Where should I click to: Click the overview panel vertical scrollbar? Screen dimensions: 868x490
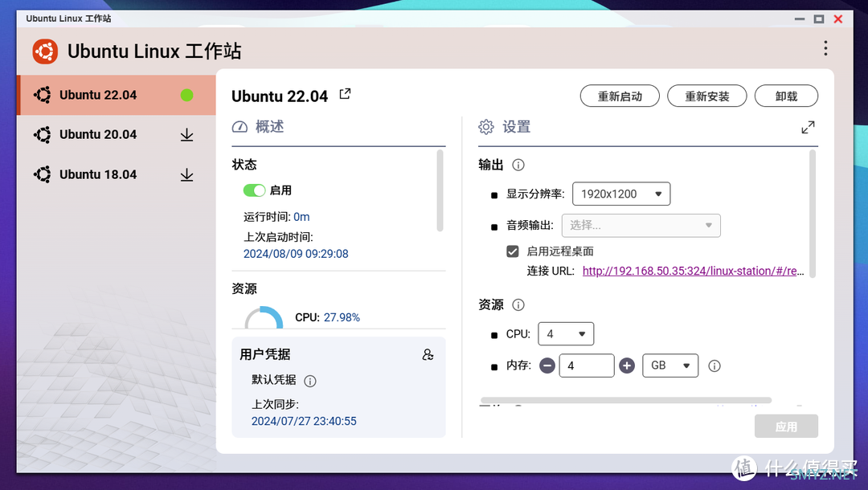(440, 191)
